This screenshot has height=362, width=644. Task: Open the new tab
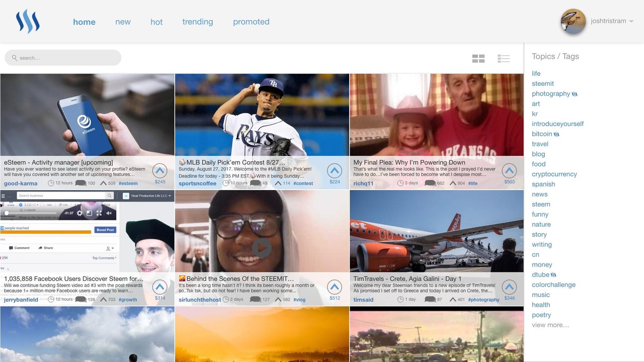tap(123, 22)
